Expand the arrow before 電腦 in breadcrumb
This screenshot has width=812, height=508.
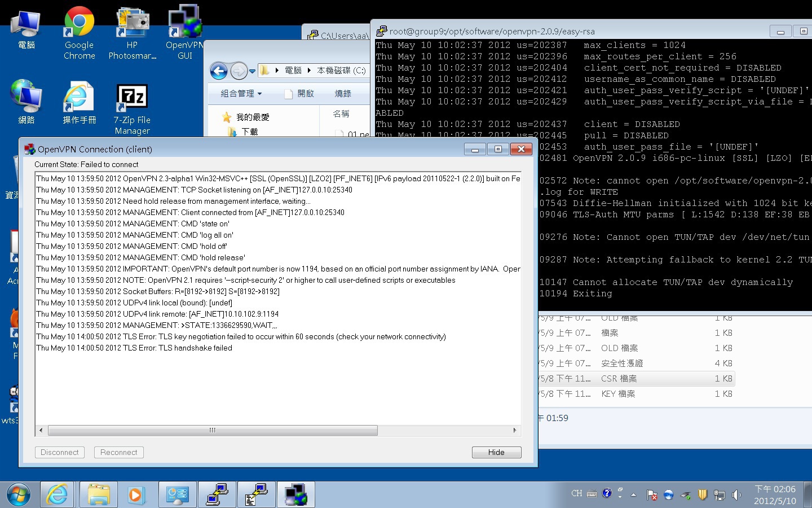pyautogui.click(x=277, y=71)
